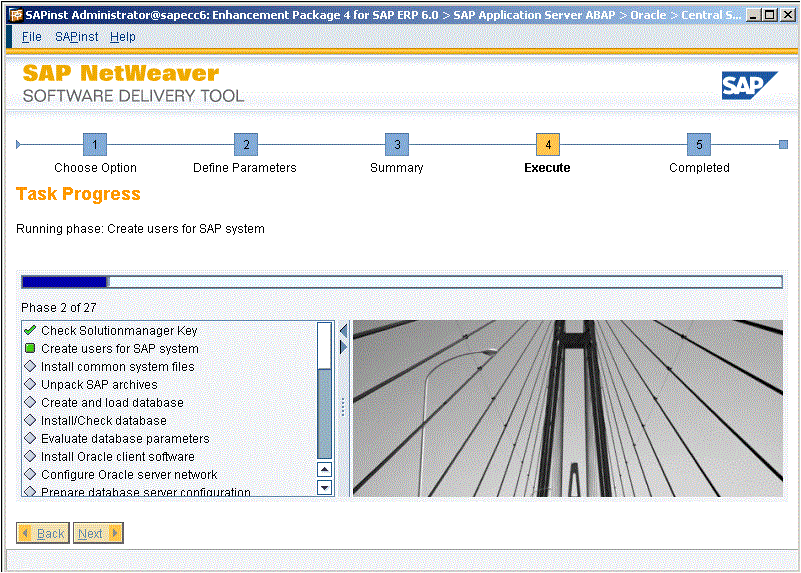Click the Next button
Viewport: 801px width, 573px height.
point(98,533)
